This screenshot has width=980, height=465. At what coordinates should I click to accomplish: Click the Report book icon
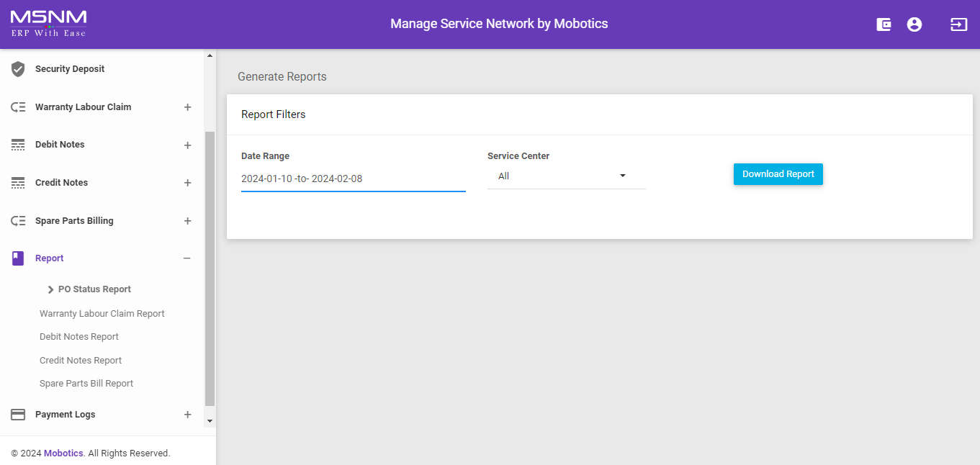click(x=18, y=258)
